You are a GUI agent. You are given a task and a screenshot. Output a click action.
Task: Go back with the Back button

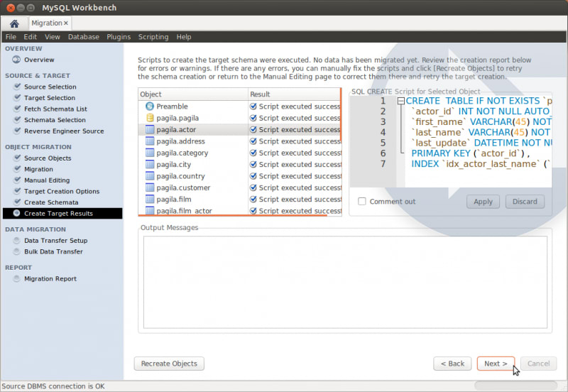(452, 364)
